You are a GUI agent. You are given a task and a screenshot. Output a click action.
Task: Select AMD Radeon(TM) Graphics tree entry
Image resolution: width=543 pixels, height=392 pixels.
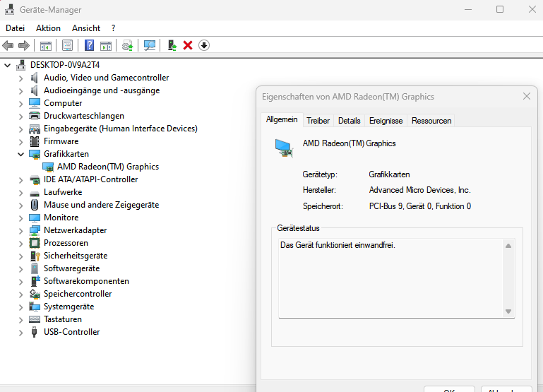108,167
